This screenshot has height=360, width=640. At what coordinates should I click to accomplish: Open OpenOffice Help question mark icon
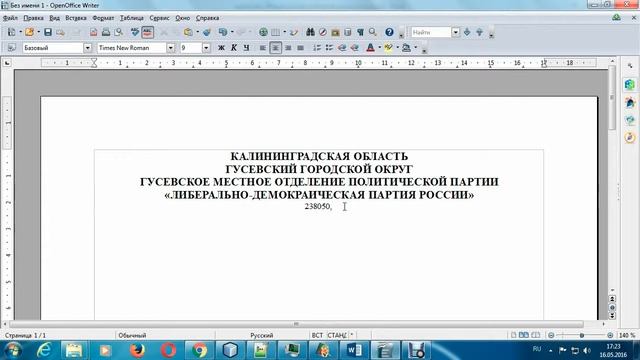[x=389, y=32]
